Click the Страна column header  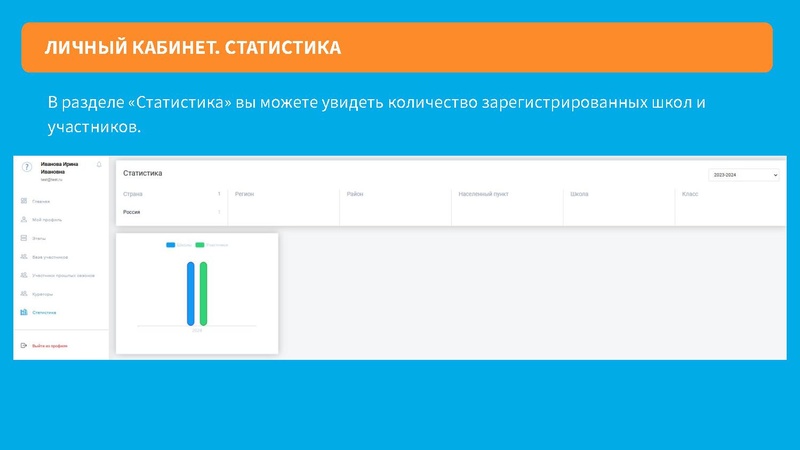point(133,194)
